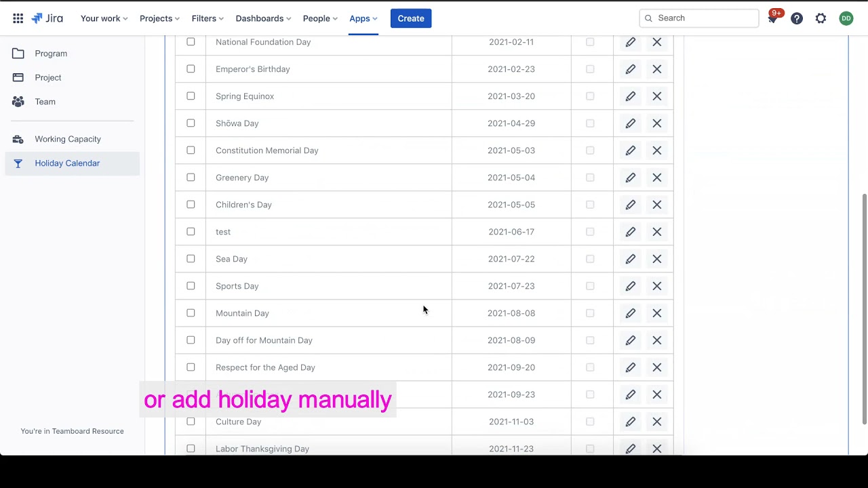This screenshot has width=868, height=488.
Task: Click the page vertical scrollbar thumb
Action: [864, 309]
